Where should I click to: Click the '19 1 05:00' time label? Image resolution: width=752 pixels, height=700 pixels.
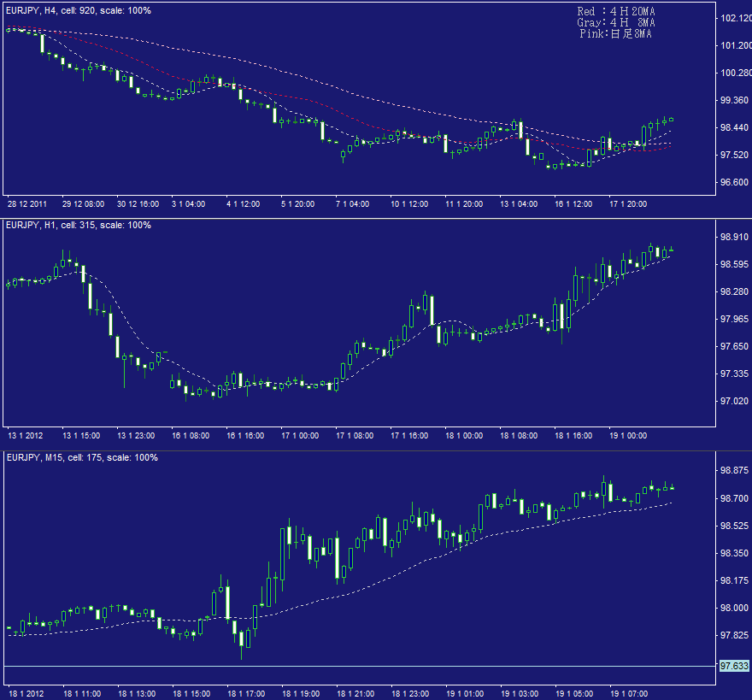coord(574,694)
